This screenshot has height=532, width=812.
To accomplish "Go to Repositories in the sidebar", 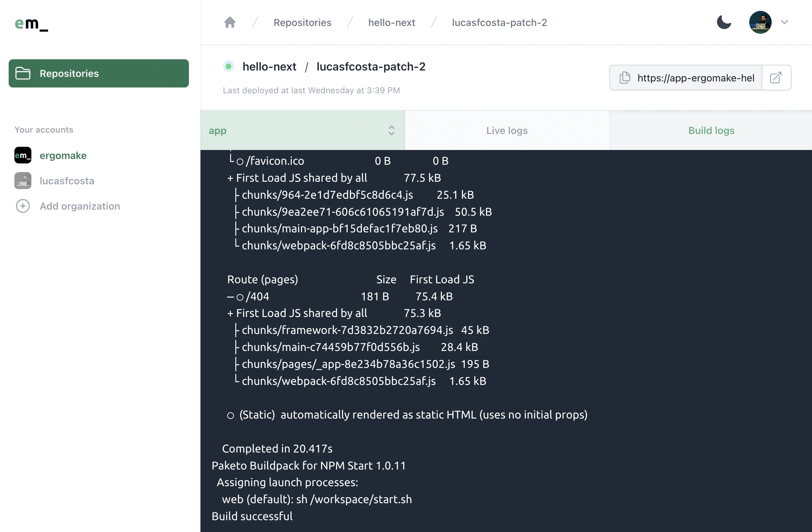I will 99,73.
